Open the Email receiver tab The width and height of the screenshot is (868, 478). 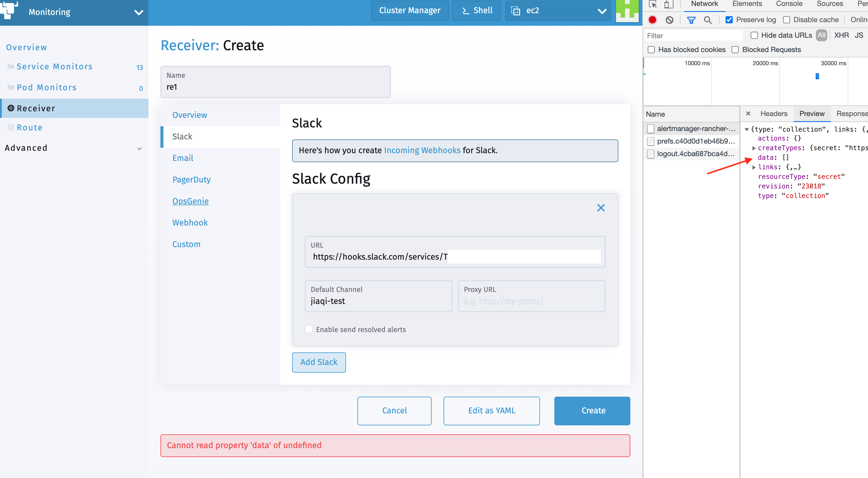point(183,158)
